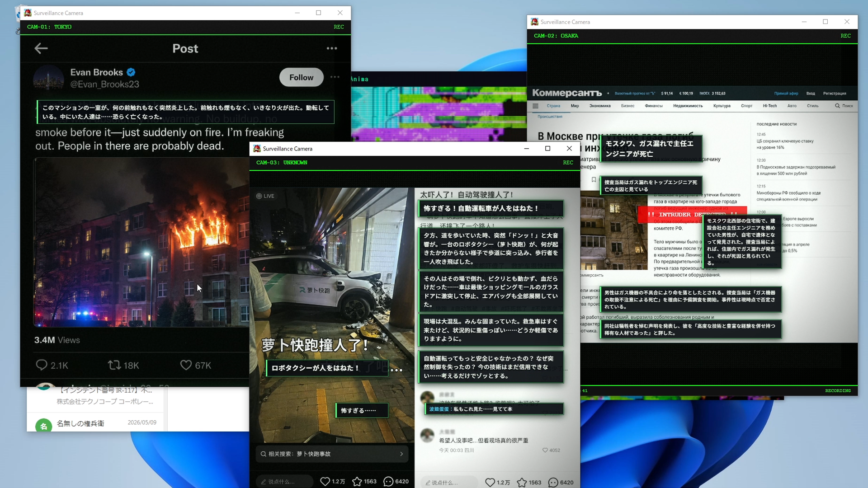Like the comment with 4052 likes
The image size is (868, 488).
coord(545,450)
